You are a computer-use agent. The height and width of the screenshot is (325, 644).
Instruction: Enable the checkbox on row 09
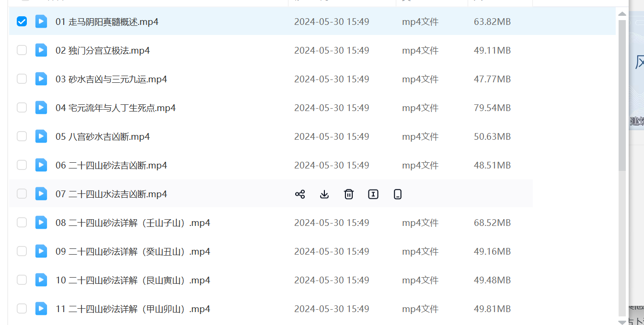click(x=22, y=251)
